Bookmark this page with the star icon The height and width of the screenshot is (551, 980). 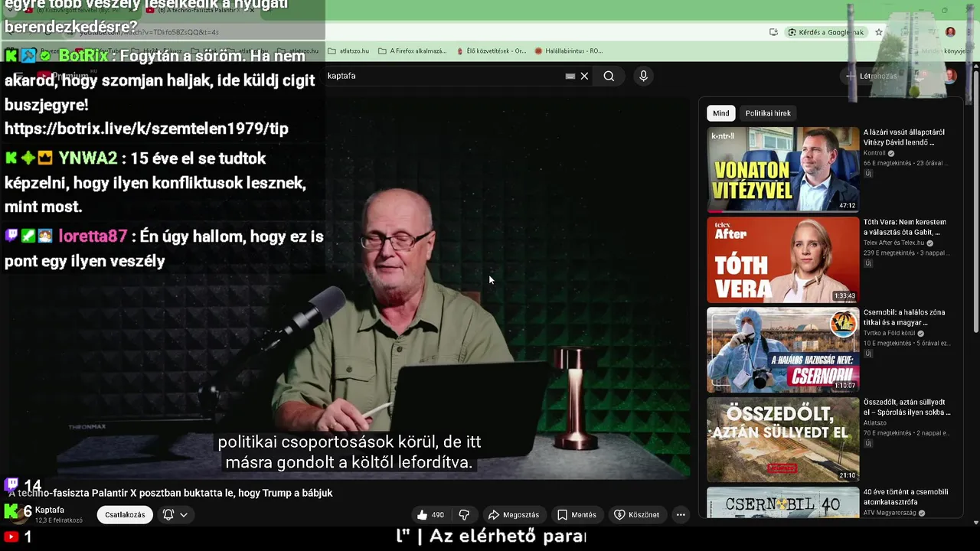[x=879, y=32]
